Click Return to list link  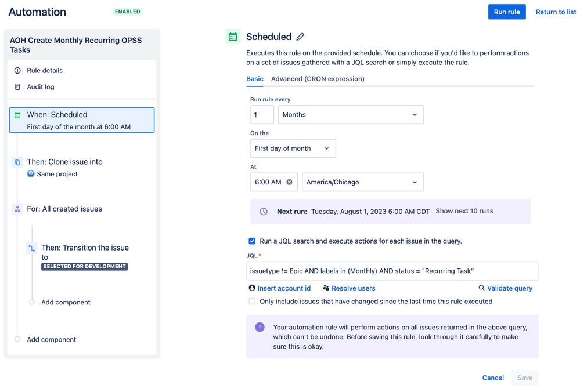(556, 12)
